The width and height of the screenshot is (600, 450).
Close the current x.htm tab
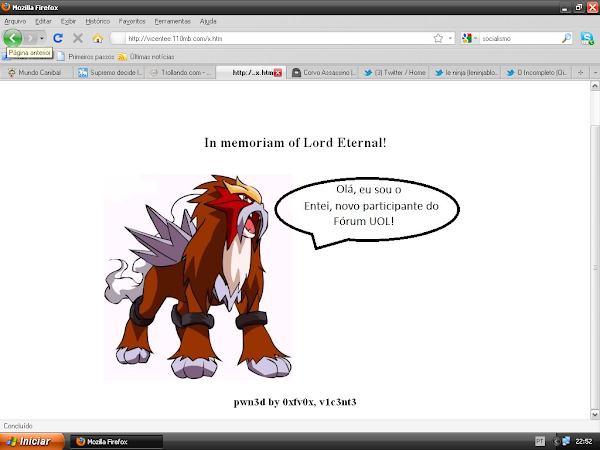278,73
